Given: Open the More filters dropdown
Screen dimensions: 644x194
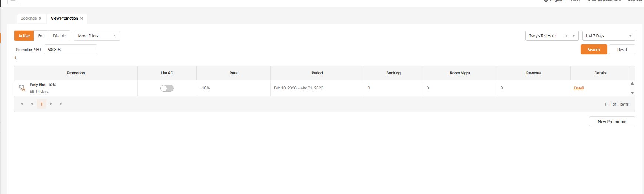Looking at the screenshot, I should 97,36.
